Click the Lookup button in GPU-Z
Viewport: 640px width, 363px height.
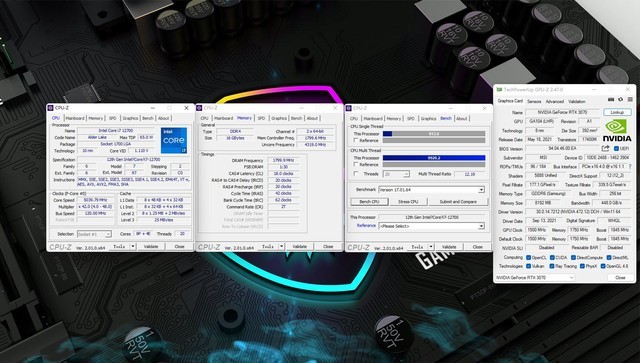617,112
